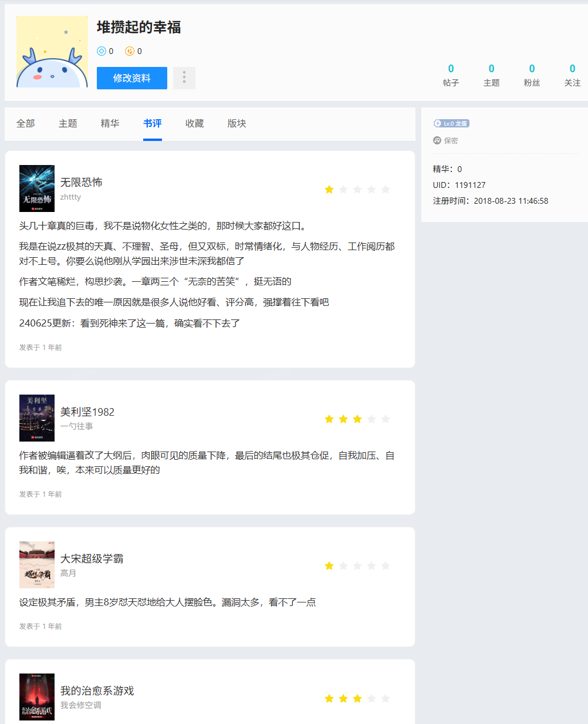Open the three-dot more options menu
The width and height of the screenshot is (588, 724).
click(x=184, y=78)
